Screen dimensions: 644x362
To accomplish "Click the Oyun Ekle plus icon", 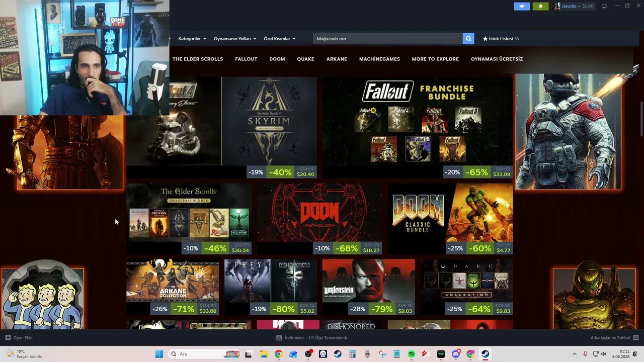I will (x=8, y=338).
